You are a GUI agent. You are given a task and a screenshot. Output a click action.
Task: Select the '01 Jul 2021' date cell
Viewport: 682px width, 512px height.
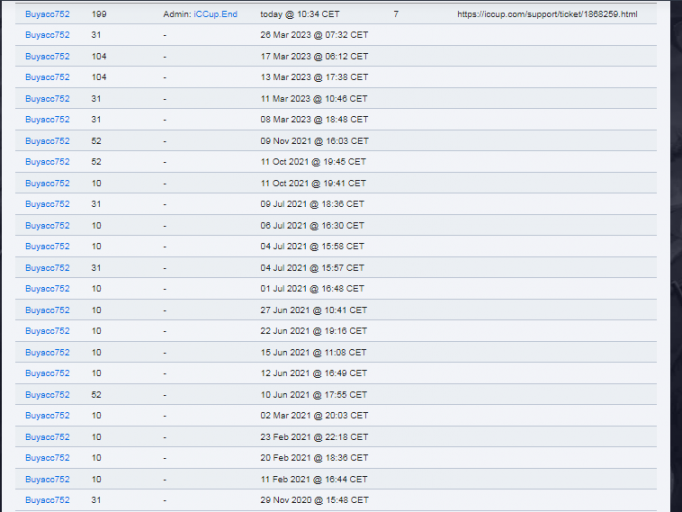pos(312,288)
